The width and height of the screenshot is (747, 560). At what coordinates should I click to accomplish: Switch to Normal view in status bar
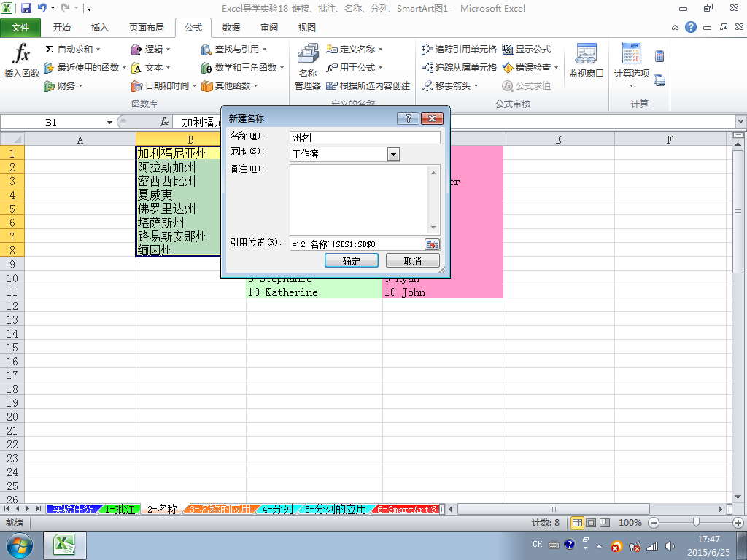(577, 523)
